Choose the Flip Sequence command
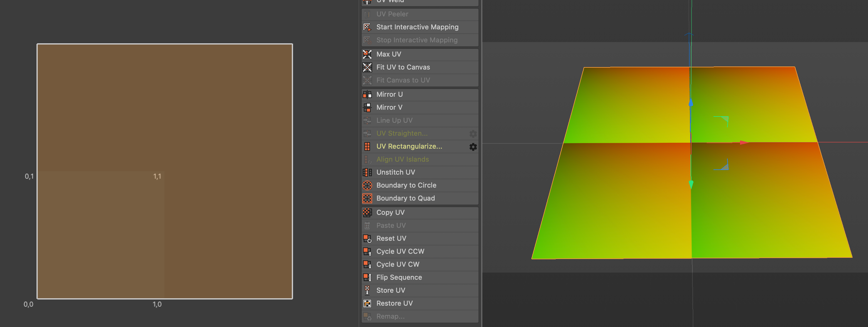This screenshot has height=327, width=868. [x=399, y=278]
